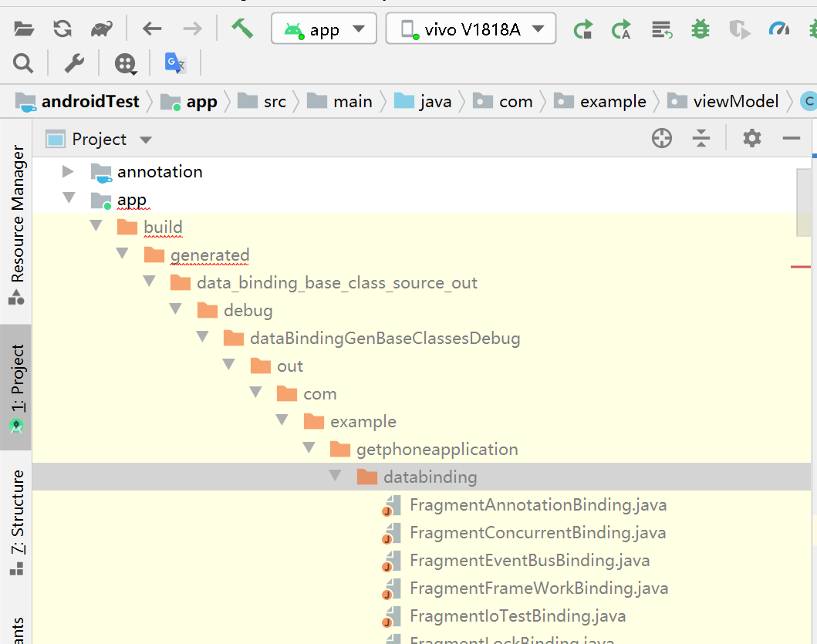The image size is (817, 644).
Task: Toggle the 1: Project side tab
Action: (x=17, y=388)
